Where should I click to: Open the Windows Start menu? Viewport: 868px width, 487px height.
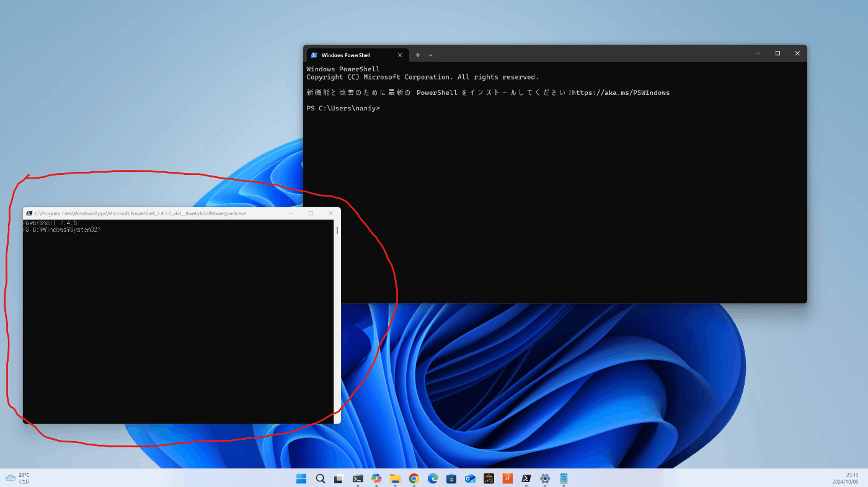tap(301, 478)
